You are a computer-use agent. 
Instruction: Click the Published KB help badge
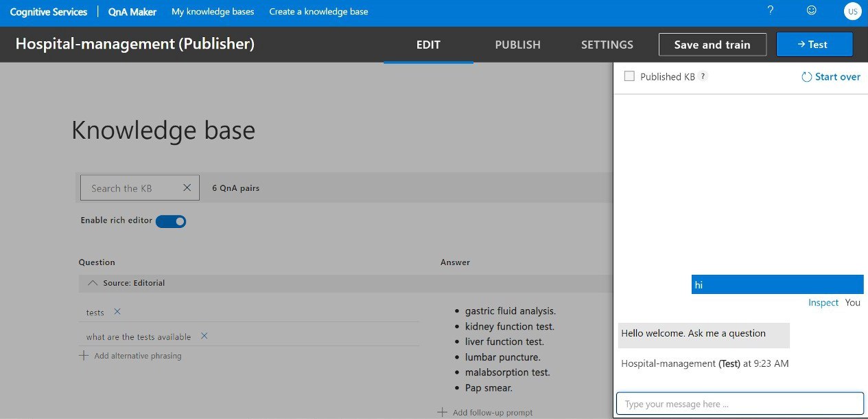pyautogui.click(x=703, y=77)
